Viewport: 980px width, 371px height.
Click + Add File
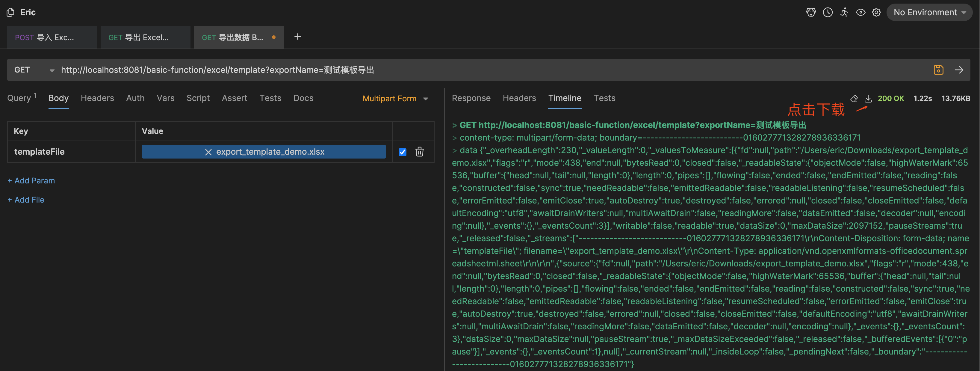26,200
